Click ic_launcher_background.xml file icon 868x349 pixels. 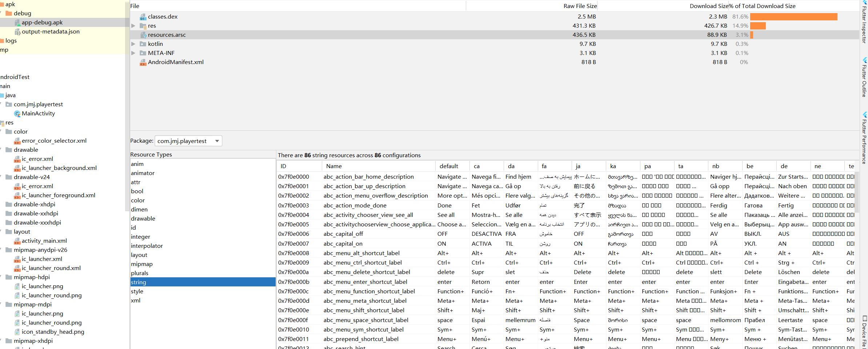pyautogui.click(x=17, y=168)
